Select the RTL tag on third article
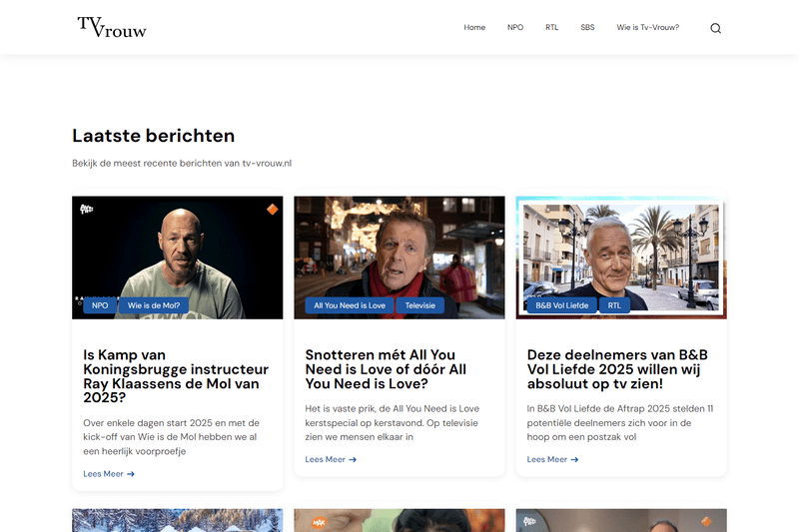The height and width of the screenshot is (532, 799). coord(614,305)
